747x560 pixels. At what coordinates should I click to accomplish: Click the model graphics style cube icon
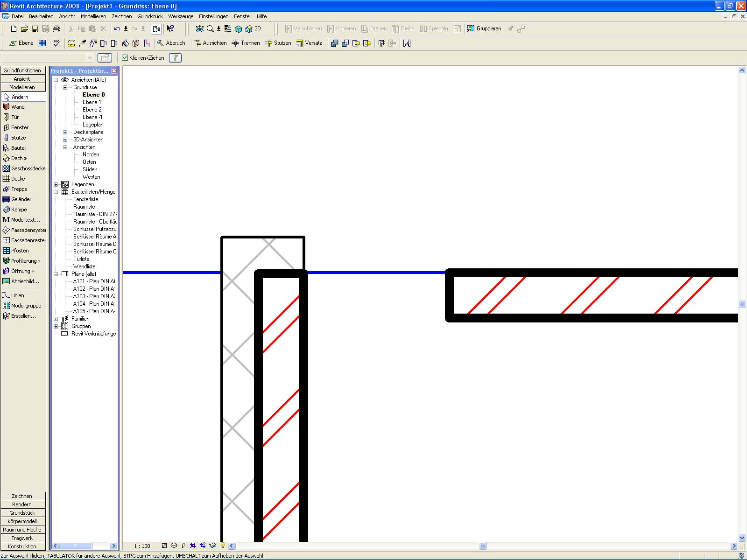174,546
